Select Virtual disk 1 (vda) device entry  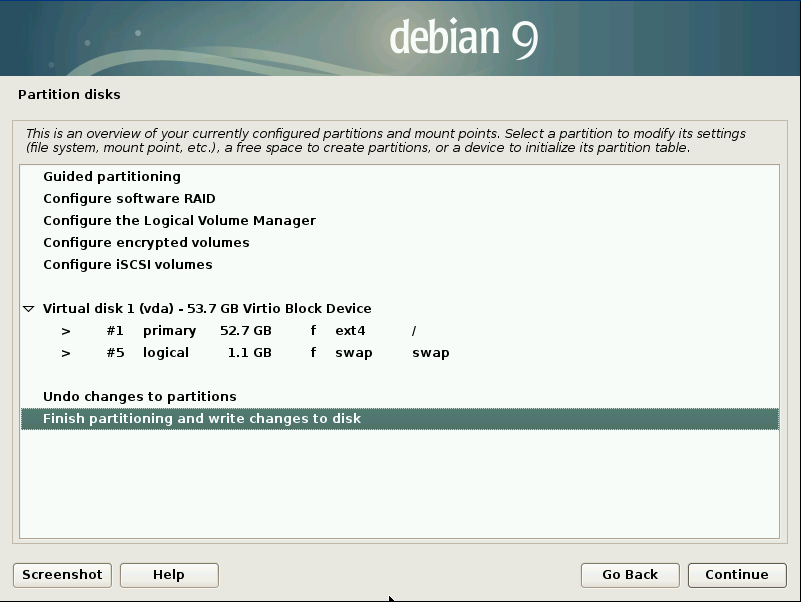pyautogui.click(x=207, y=309)
